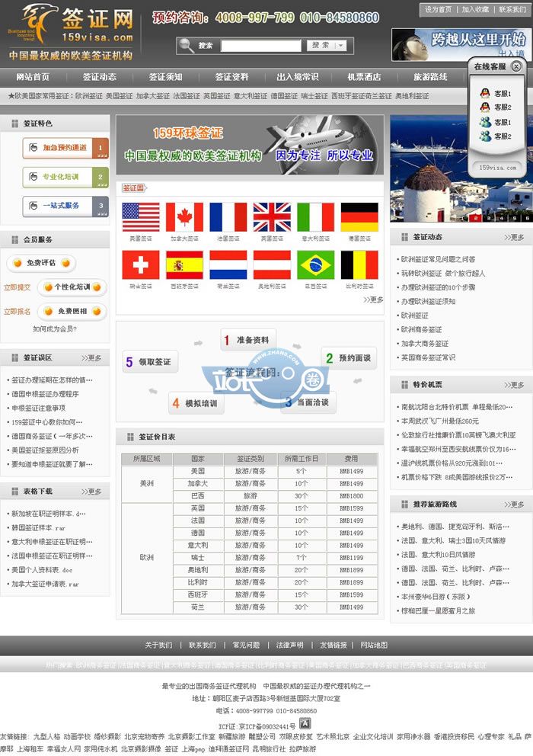Choose the Austria flag visa icon
The height and width of the screenshot is (756, 533).
coord(272,264)
